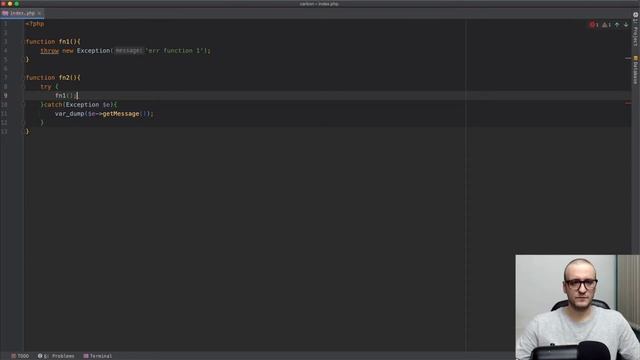Click the Terminal icon in bottom bar
Viewport: 640px width, 360px height.
pyautogui.click(x=86, y=356)
